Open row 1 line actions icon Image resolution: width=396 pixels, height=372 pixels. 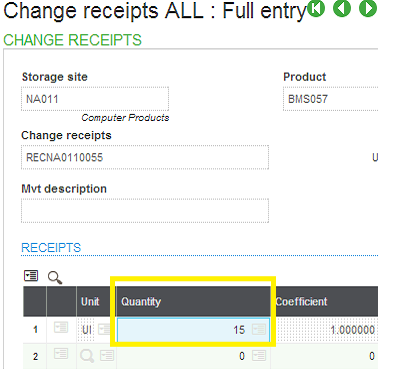pos(61,328)
